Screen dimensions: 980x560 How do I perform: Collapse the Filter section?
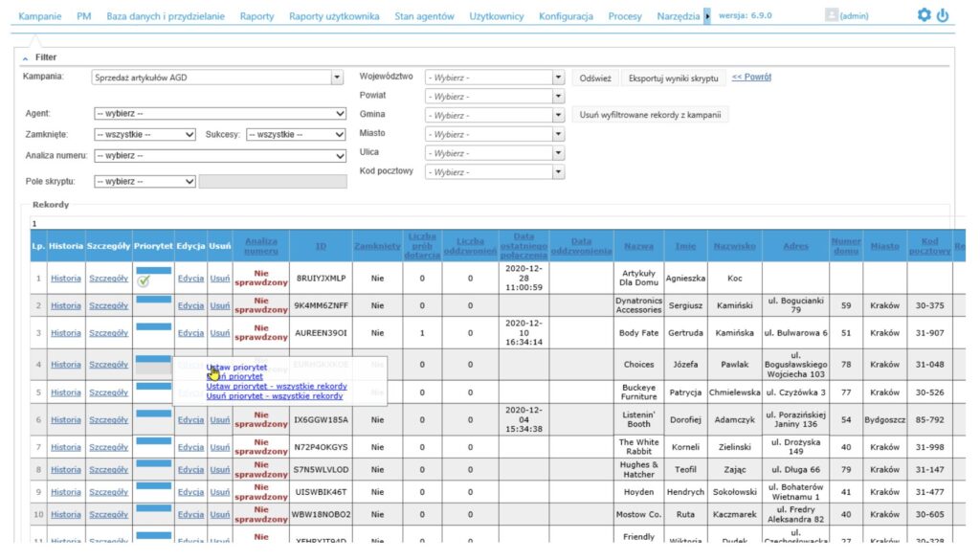point(24,56)
